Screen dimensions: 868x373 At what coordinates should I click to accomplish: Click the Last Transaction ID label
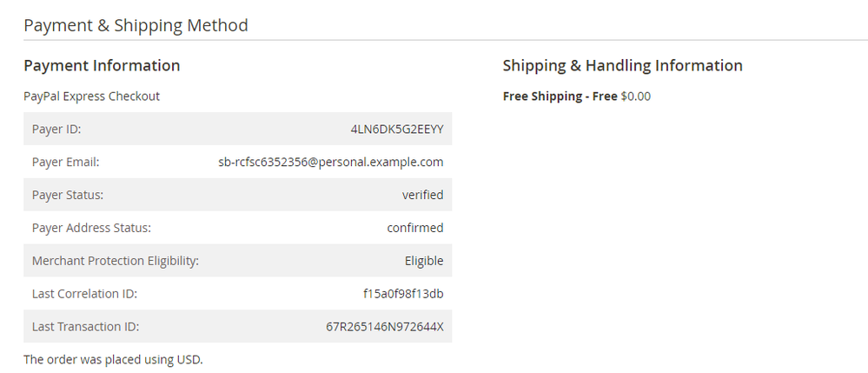coord(85,327)
